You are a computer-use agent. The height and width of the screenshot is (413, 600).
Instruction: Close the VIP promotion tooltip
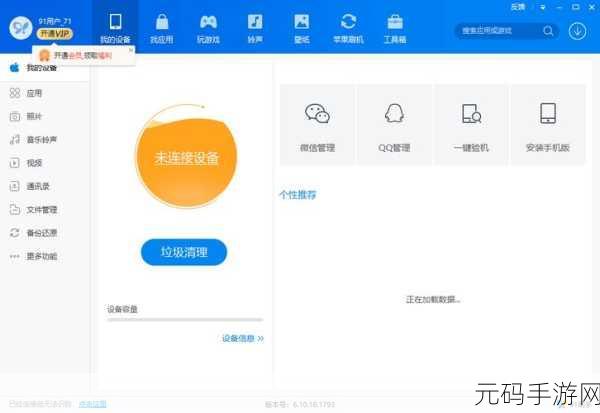coord(131,50)
